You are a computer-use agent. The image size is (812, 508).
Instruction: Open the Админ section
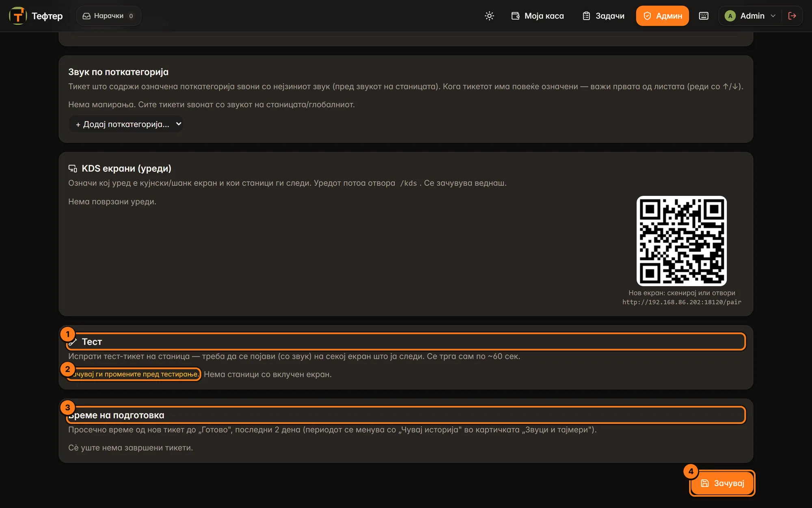tap(662, 16)
